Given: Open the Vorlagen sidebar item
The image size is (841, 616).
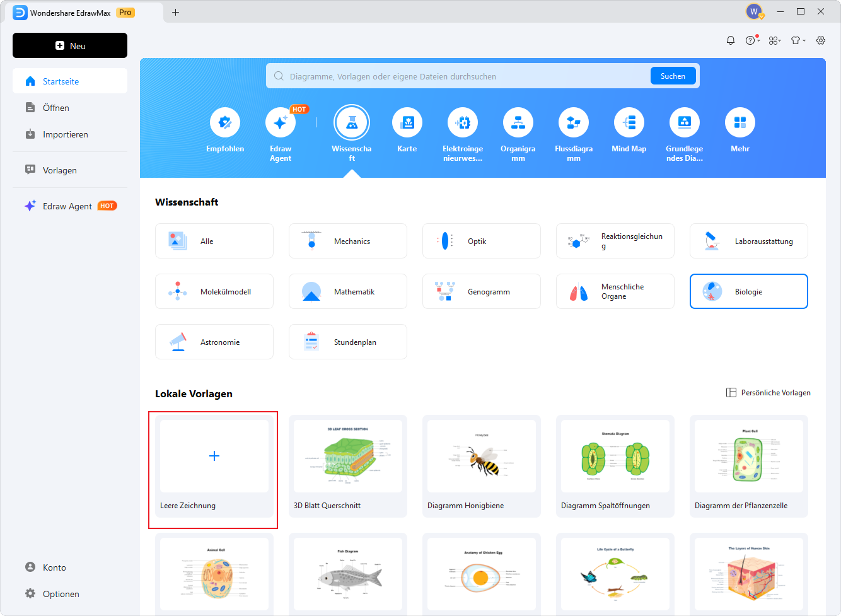Looking at the screenshot, I should (59, 170).
